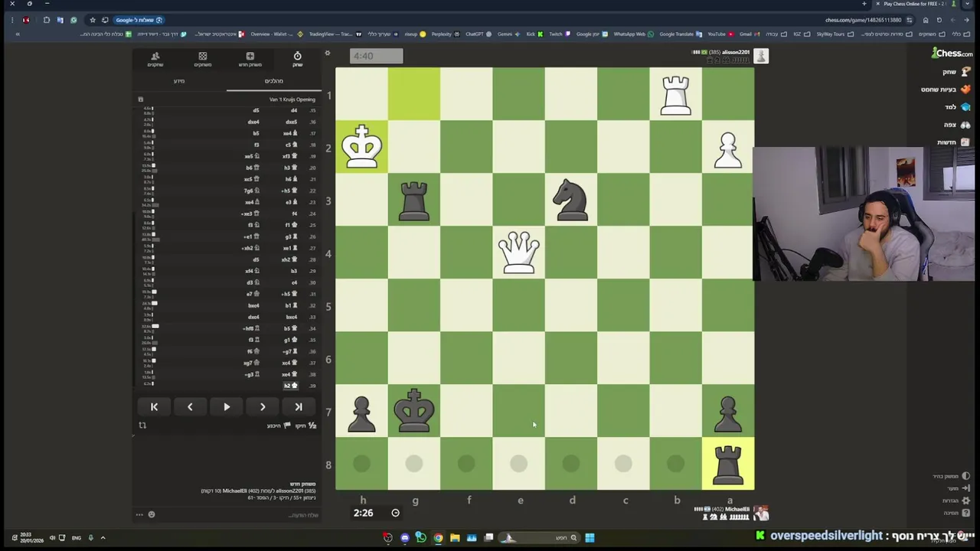Select the black rook on g3
Viewport: 980px width, 551px height.
pos(414,200)
